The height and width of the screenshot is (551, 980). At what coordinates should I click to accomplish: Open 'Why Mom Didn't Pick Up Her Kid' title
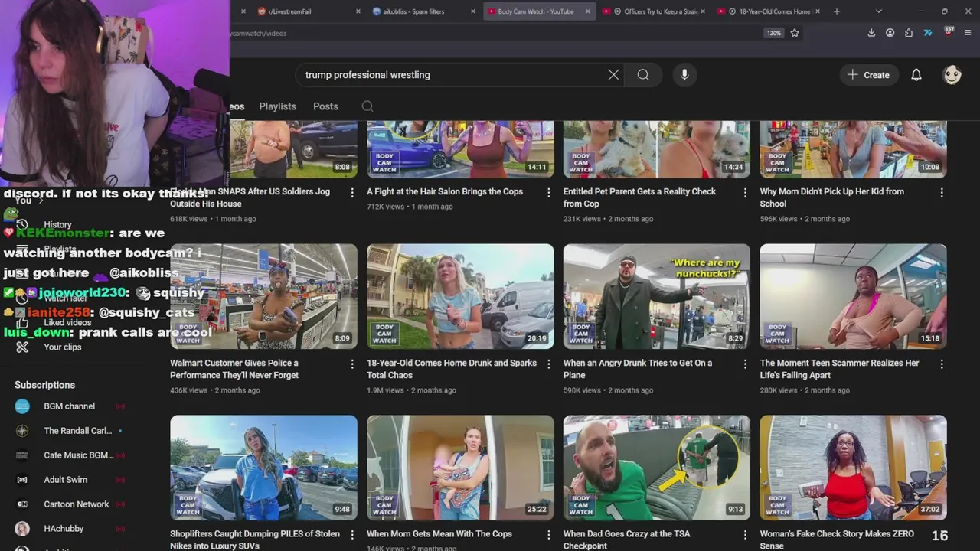coord(831,197)
